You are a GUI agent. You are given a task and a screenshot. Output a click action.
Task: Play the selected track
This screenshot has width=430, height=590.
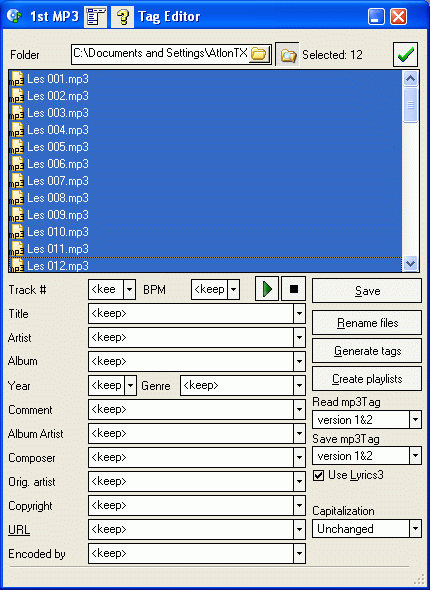click(x=267, y=289)
